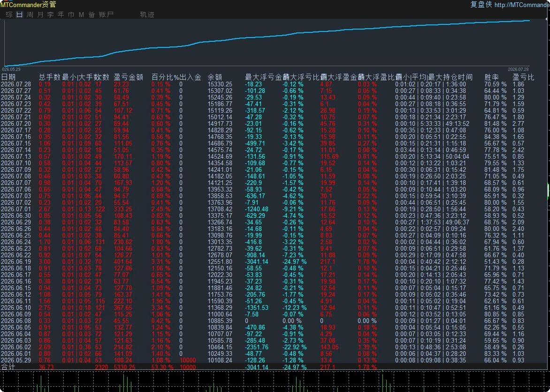The image size is (550, 392).
Task: Open the 季 quarterly view tab
Action: click(x=50, y=15)
